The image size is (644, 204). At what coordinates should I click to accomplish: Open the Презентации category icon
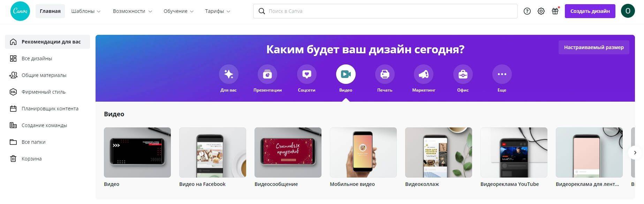pos(267,74)
